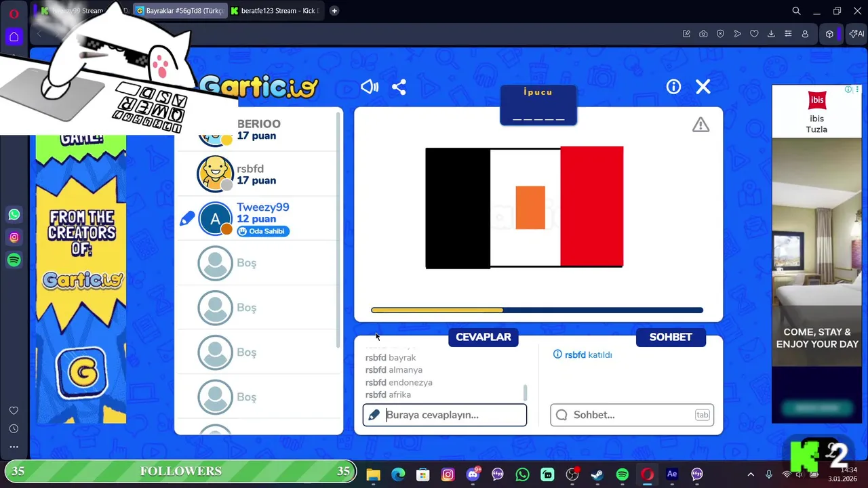
Task: Click the round timer progress bar
Action: pos(537,310)
